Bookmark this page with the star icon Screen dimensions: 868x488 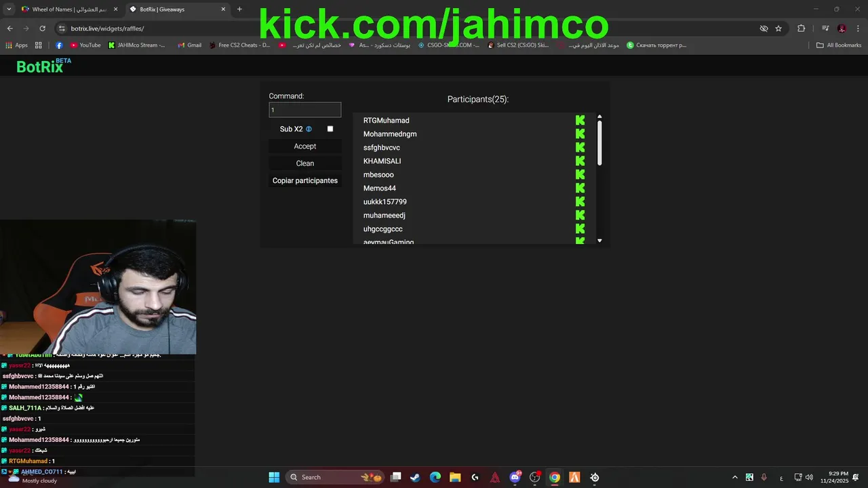[778, 28]
